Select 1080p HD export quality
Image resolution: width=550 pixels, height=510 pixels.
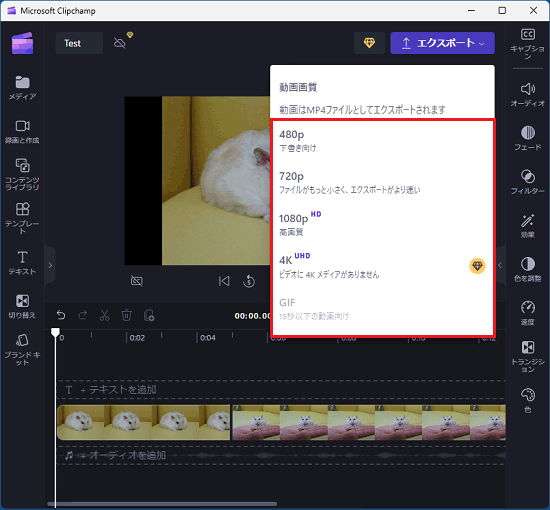click(382, 224)
